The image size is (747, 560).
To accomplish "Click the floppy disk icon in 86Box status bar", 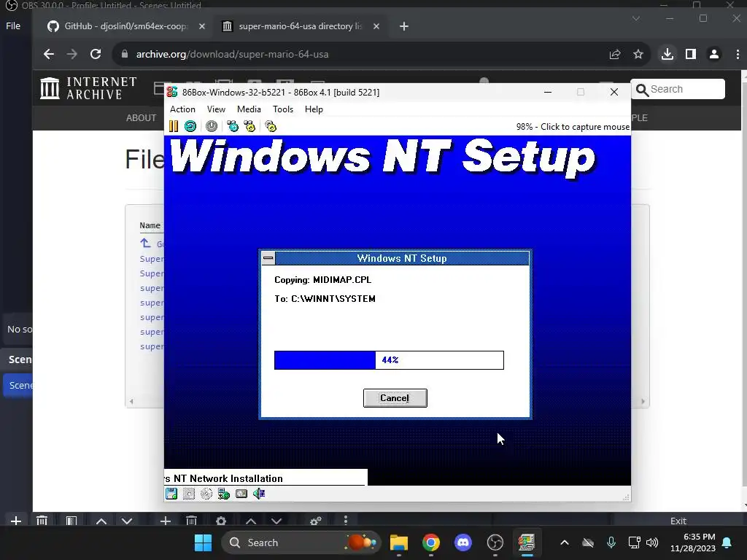I will point(171,494).
